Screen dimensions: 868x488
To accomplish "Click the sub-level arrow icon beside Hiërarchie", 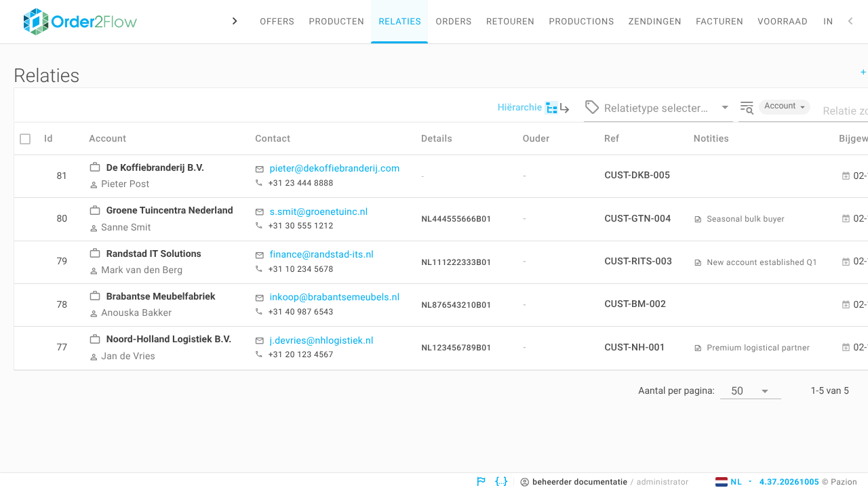I will (564, 108).
